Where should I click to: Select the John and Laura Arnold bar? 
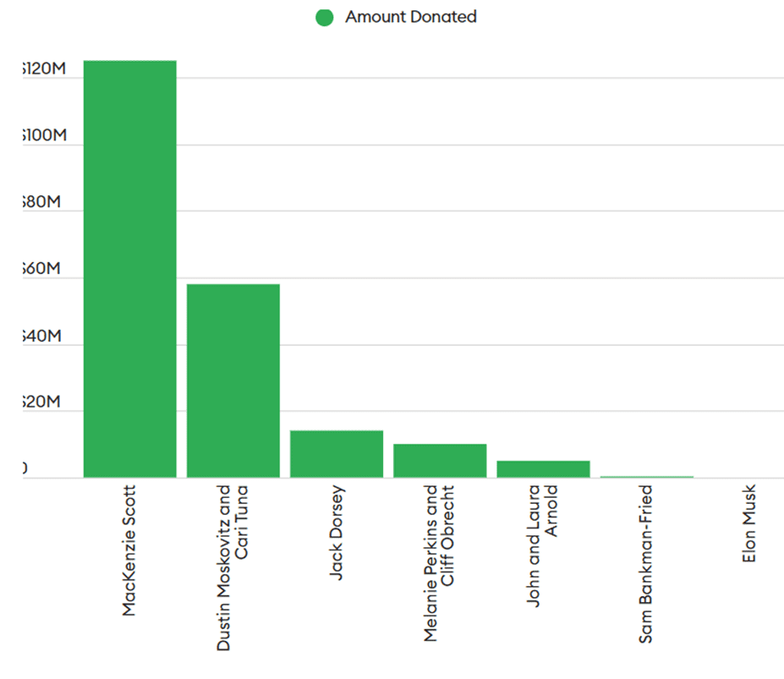pyautogui.click(x=544, y=469)
